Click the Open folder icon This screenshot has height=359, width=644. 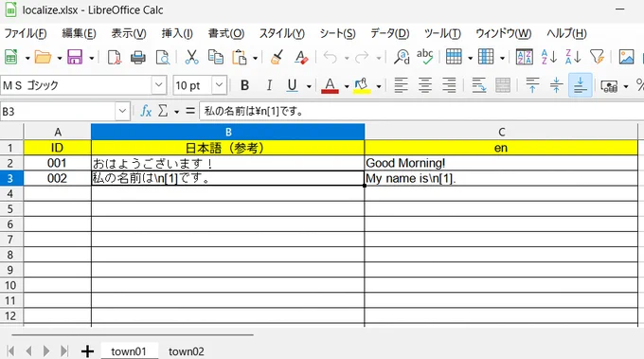[43, 57]
